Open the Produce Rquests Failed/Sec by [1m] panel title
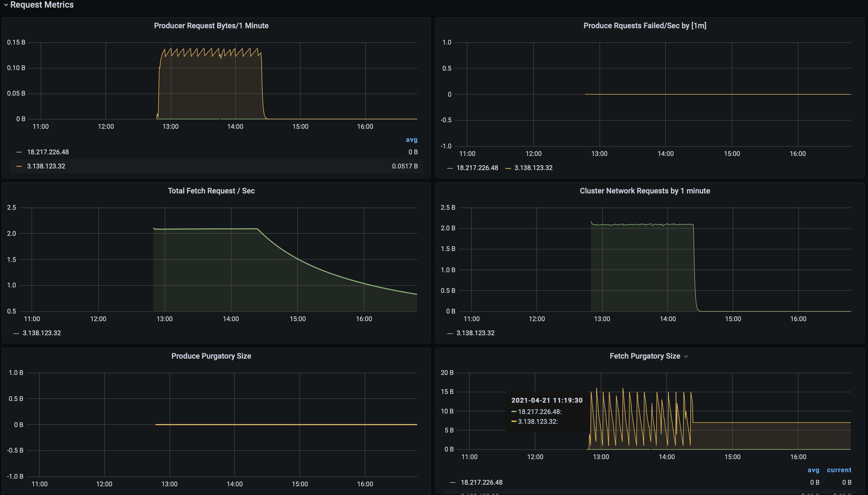This screenshot has height=495, width=868. click(x=644, y=26)
